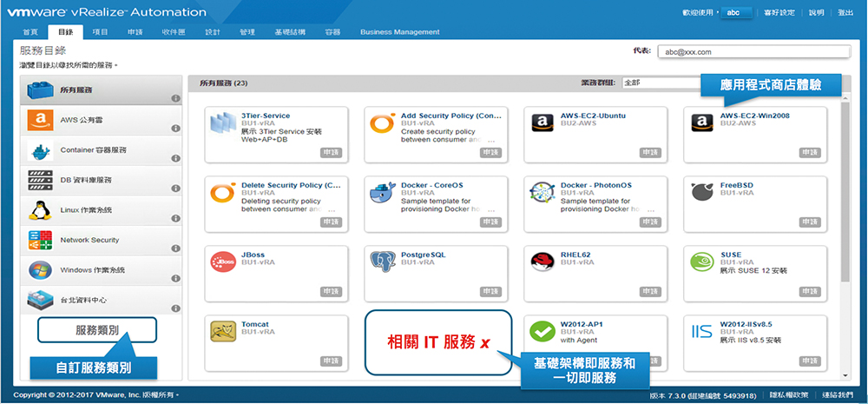Screen dimensions: 868x404
Task: Click the Linux penguin icon in sidebar
Action: point(39,210)
